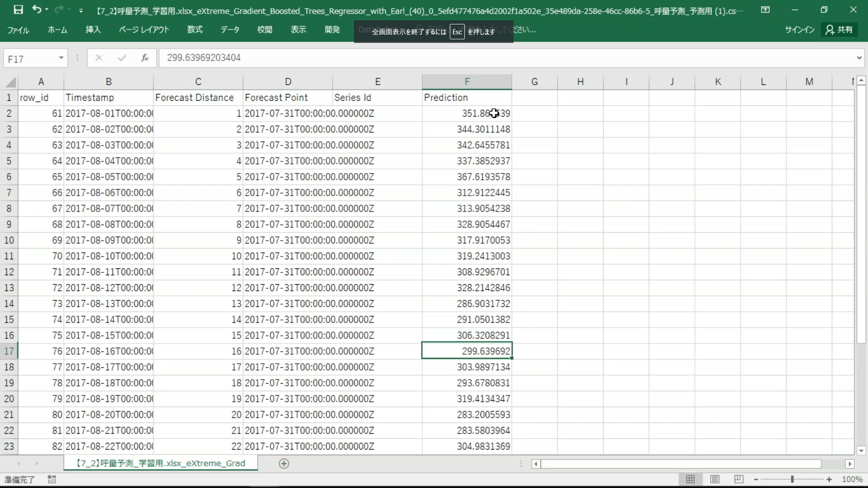
Task: Click the vertical scrollbar thumb
Action: (x=861, y=215)
